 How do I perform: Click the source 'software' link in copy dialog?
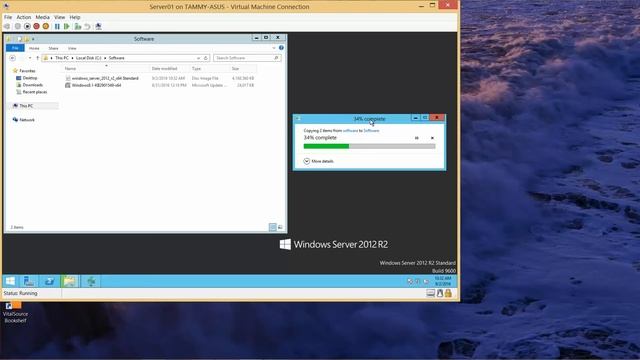(x=350, y=131)
